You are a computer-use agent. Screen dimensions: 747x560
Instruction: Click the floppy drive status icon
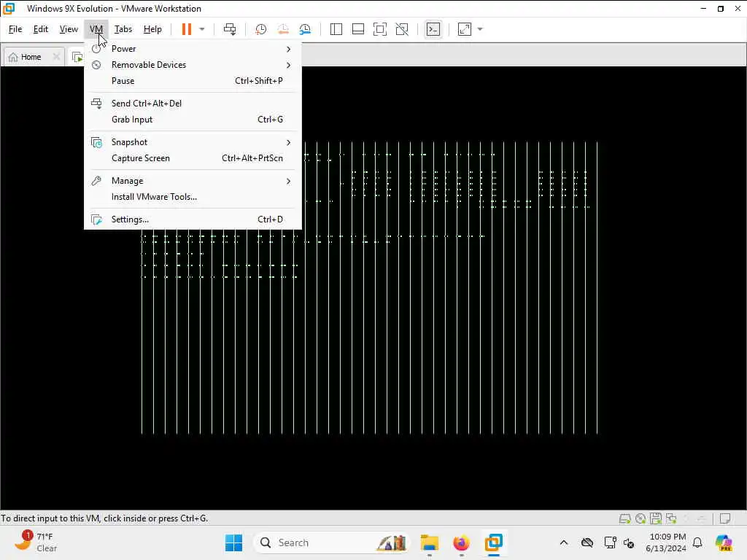tap(656, 518)
